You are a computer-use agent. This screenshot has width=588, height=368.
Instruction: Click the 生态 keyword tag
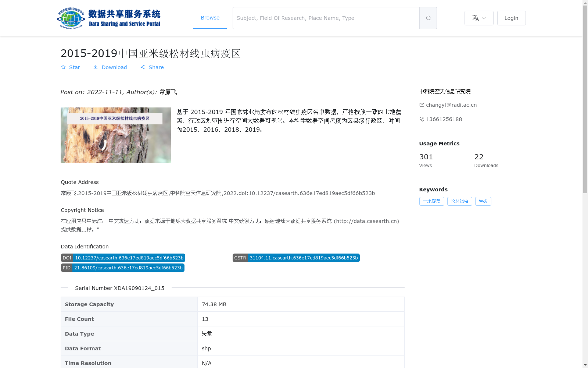coord(483,201)
